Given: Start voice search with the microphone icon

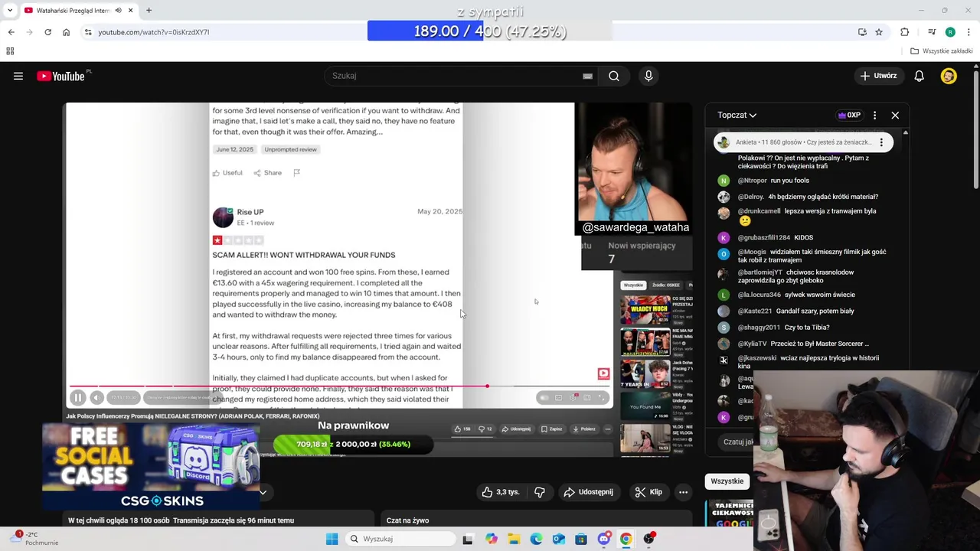Looking at the screenshot, I should [648, 76].
